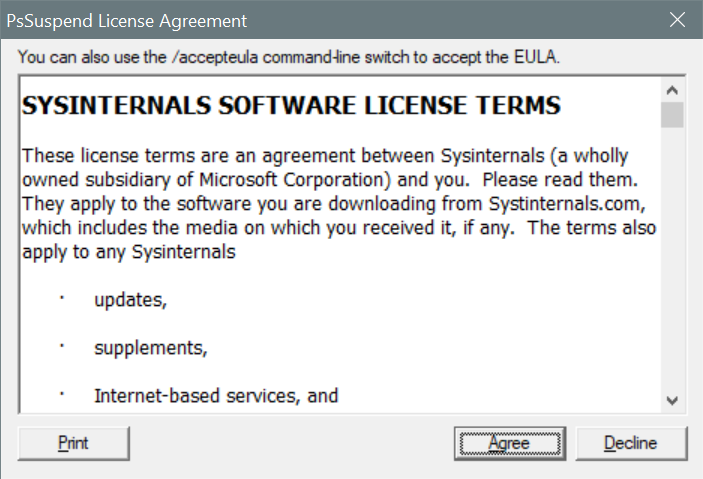This screenshot has width=703, height=479.
Task: Click the bullet before "Internet-based services"
Action: pyautogui.click(x=62, y=392)
